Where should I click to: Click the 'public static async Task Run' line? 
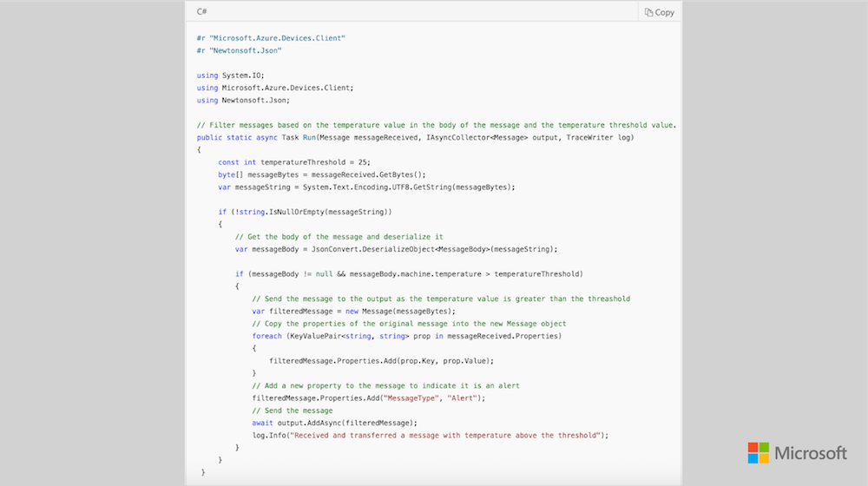pyautogui.click(x=415, y=137)
